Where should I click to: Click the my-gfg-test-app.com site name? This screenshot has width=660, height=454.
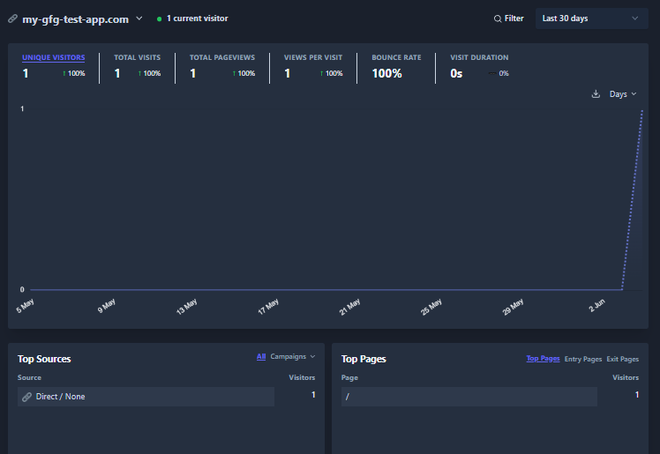[75, 19]
